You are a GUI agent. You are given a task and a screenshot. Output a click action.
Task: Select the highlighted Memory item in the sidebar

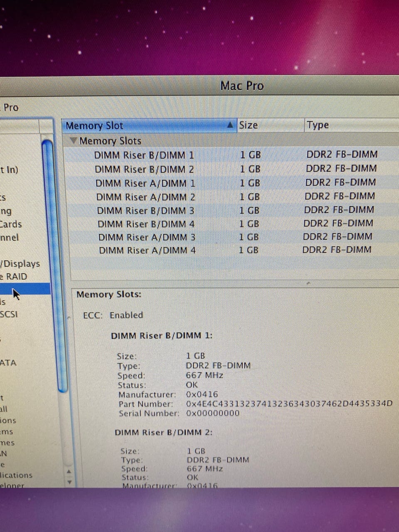tap(25, 289)
